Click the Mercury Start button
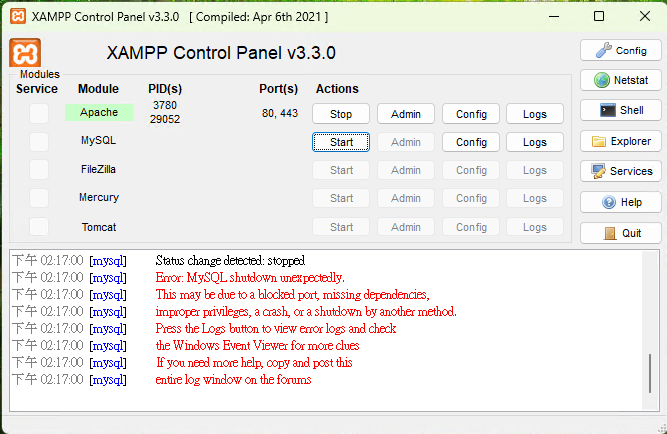Image resolution: width=667 pixels, height=434 pixels. pos(341,198)
